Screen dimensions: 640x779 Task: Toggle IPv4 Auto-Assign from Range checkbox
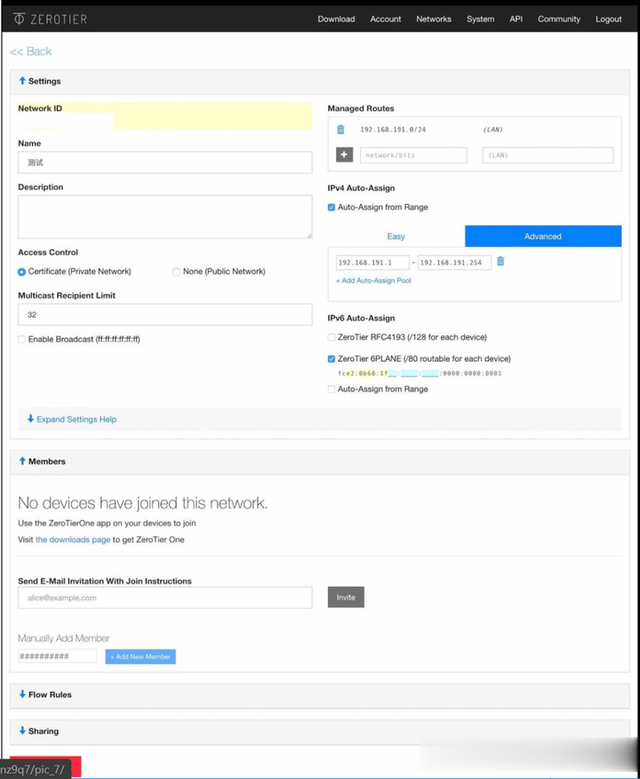pyautogui.click(x=331, y=207)
